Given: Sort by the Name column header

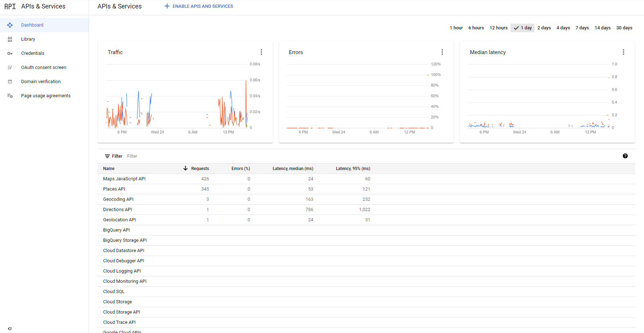Looking at the screenshot, I should pos(109,169).
